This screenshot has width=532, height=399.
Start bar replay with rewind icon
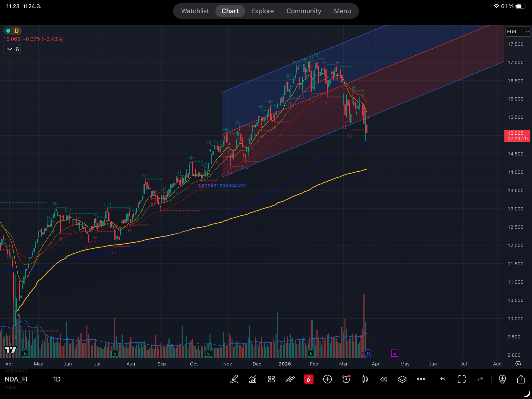click(383, 379)
